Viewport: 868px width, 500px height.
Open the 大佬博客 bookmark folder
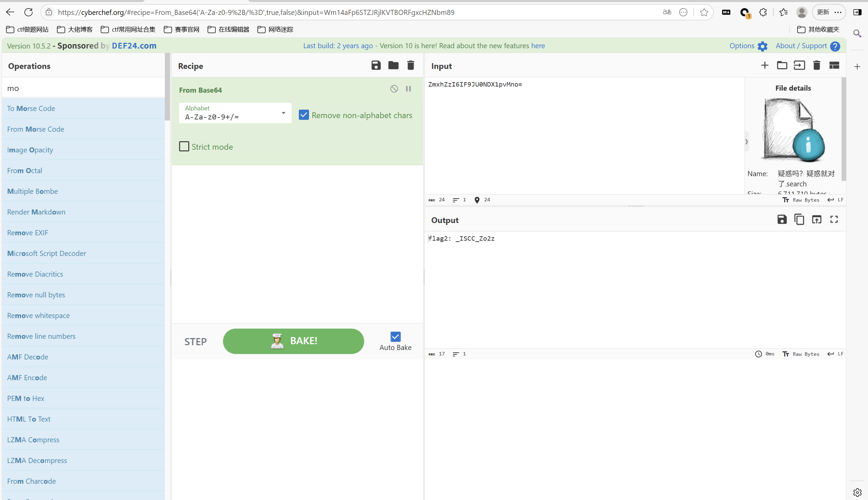(75, 30)
